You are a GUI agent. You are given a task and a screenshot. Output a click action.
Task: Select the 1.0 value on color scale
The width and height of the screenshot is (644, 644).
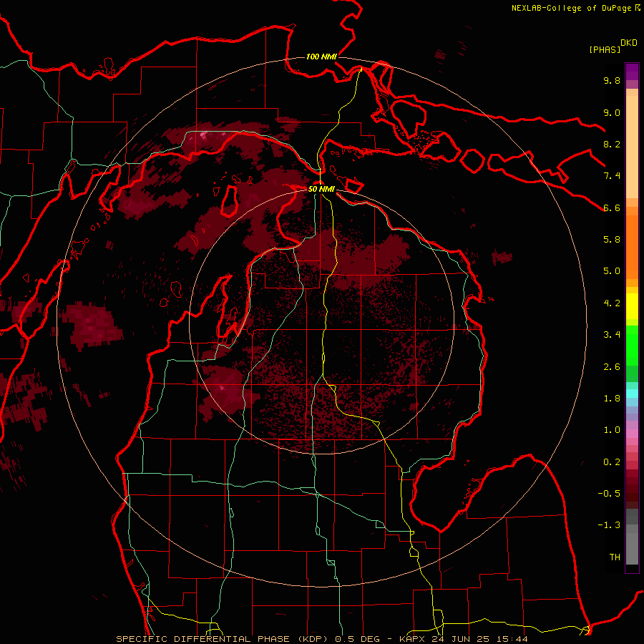click(612, 430)
